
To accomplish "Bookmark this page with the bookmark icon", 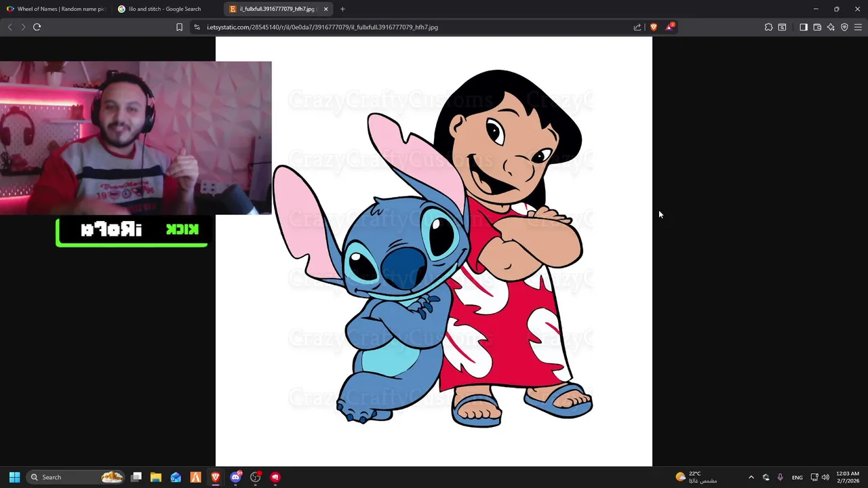I will 179,27.
